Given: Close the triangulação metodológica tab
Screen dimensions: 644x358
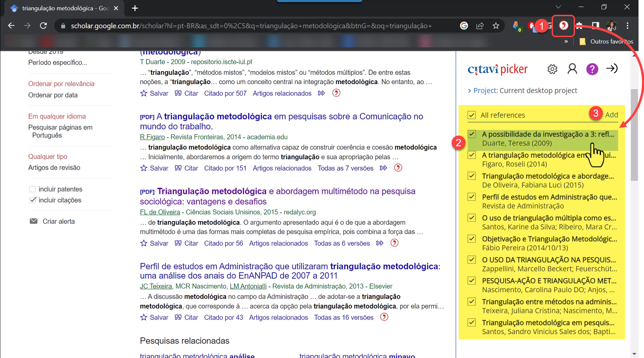Looking at the screenshot, I should [116, 8].
